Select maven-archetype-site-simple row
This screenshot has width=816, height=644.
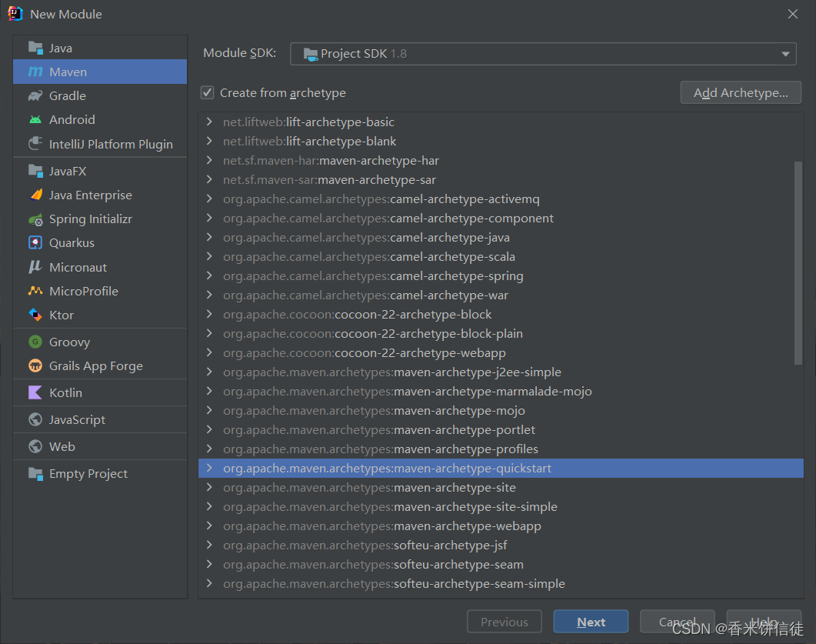coord(501,506)
